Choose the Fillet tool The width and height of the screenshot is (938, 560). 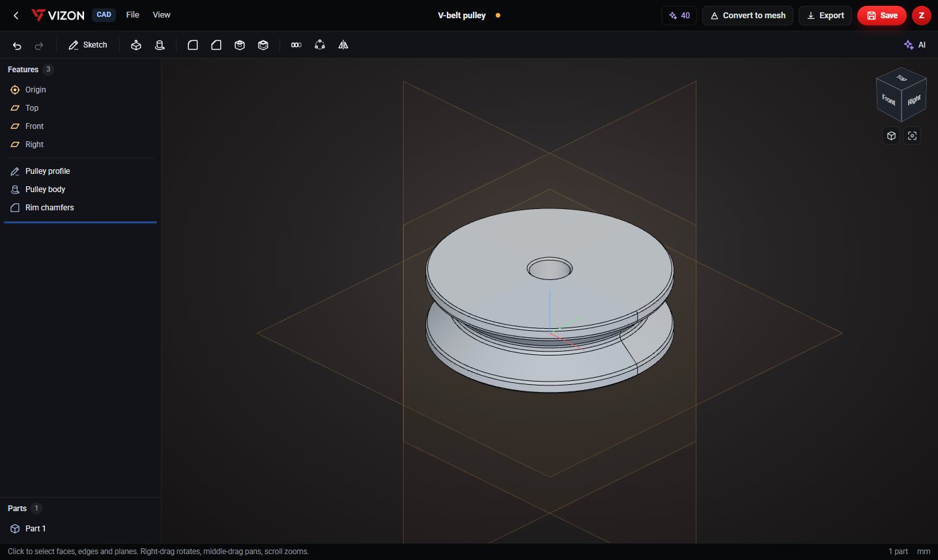(x=193, y=45)
